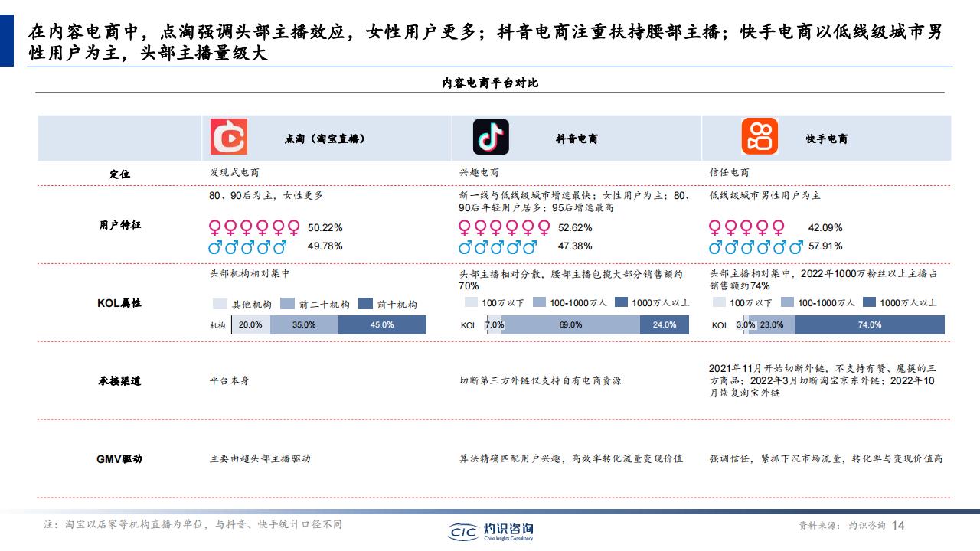
Task: Click the 35.0% bar segment
Action: click(x=304, y=324)
